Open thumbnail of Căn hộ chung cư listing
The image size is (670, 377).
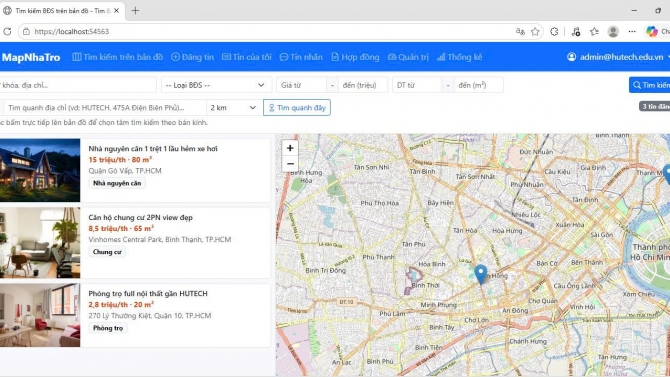pyautogui.click(x=40, y=243)
